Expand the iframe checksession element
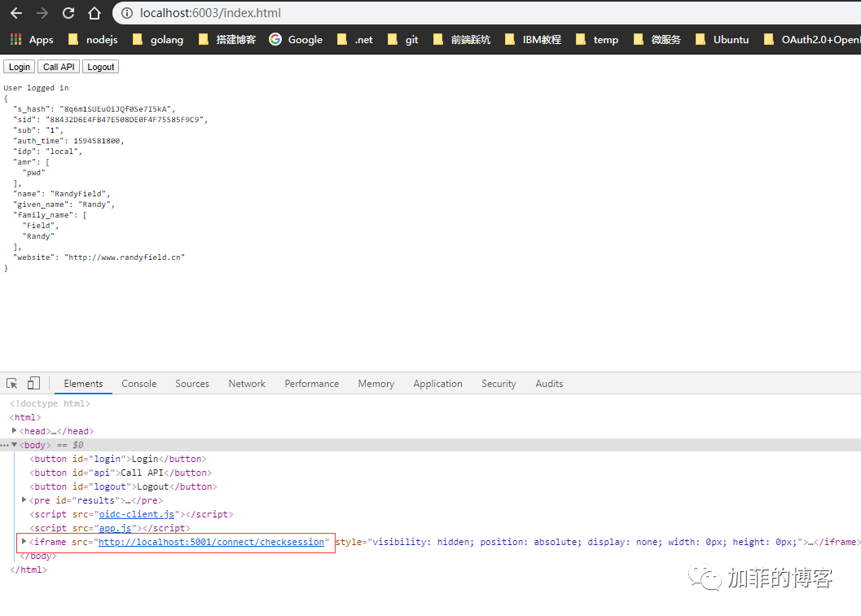861x616 pixels. coord(24,541)
